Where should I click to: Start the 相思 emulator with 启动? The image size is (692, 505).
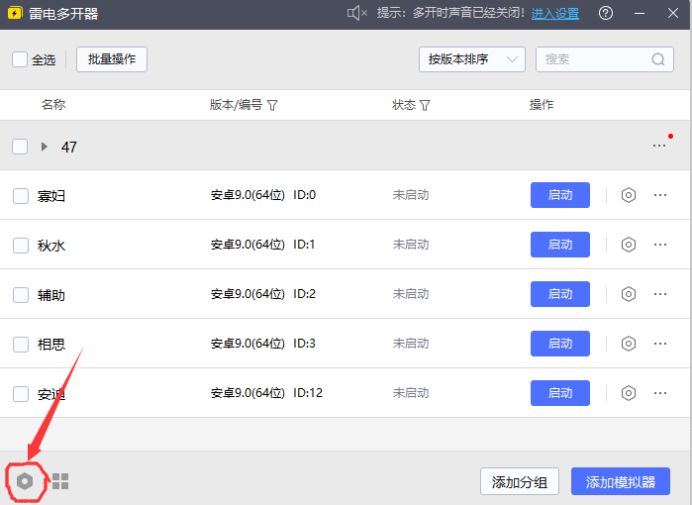click(x=560, y=343)
